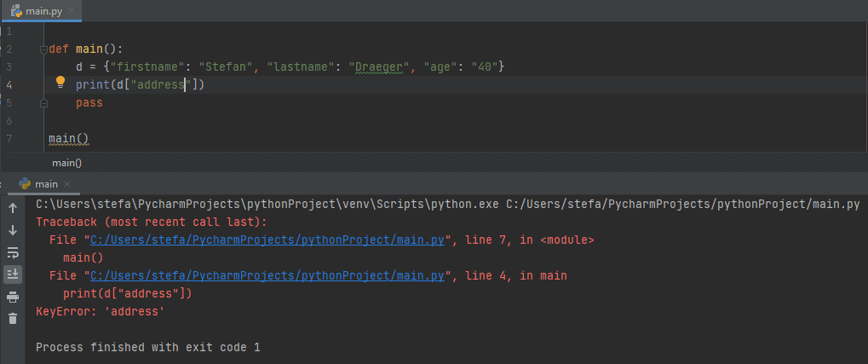Toggle soft-wrap in the Run console

13,252
